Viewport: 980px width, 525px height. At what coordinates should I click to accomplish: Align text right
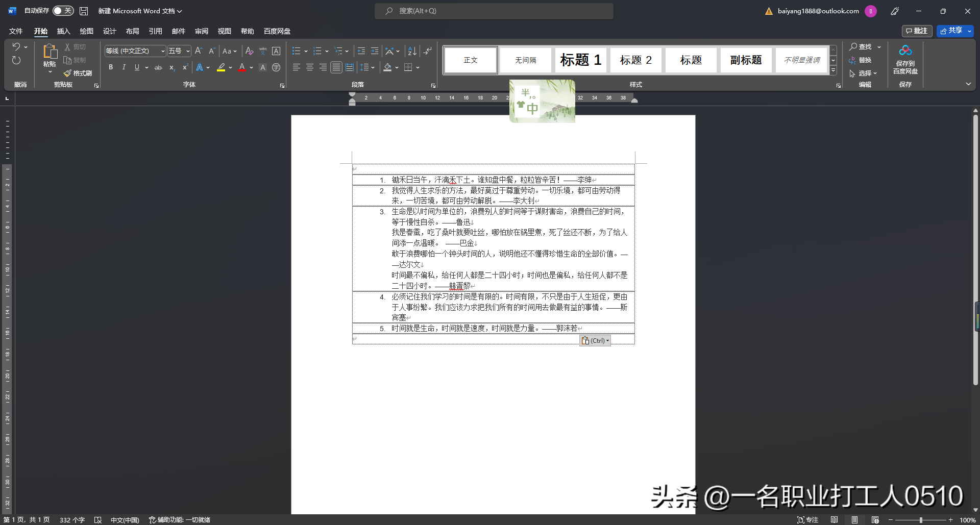click(x=323, y=67)
